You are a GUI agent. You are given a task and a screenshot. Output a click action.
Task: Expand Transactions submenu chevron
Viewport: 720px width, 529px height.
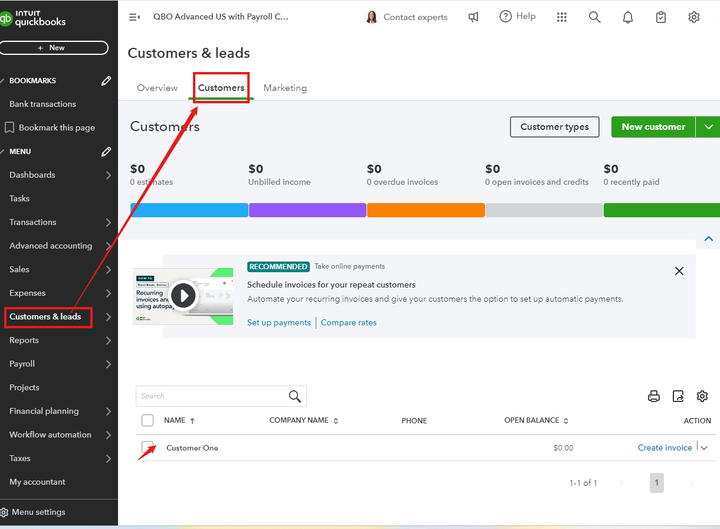[108, 222]
